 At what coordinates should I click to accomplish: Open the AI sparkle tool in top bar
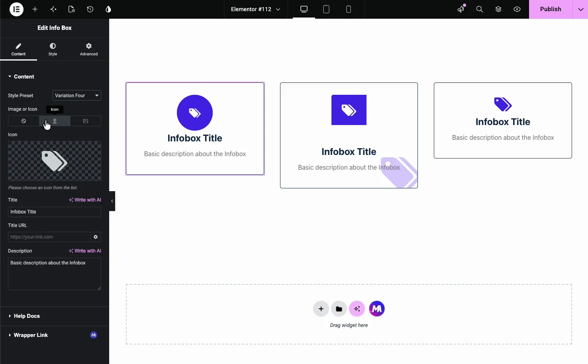53,9
